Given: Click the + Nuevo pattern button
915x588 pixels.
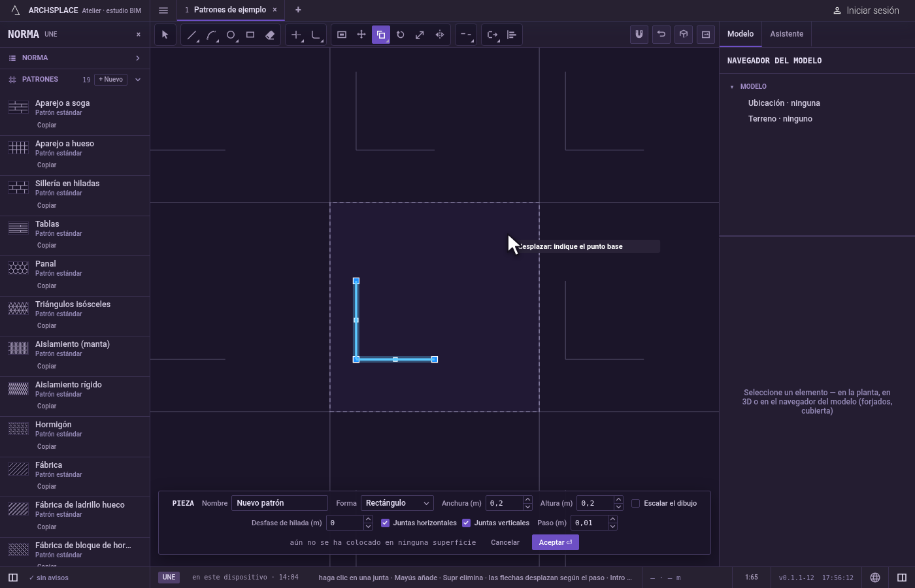Looking at the screenshot, I should pyautogui.click(x=111, y=80).
